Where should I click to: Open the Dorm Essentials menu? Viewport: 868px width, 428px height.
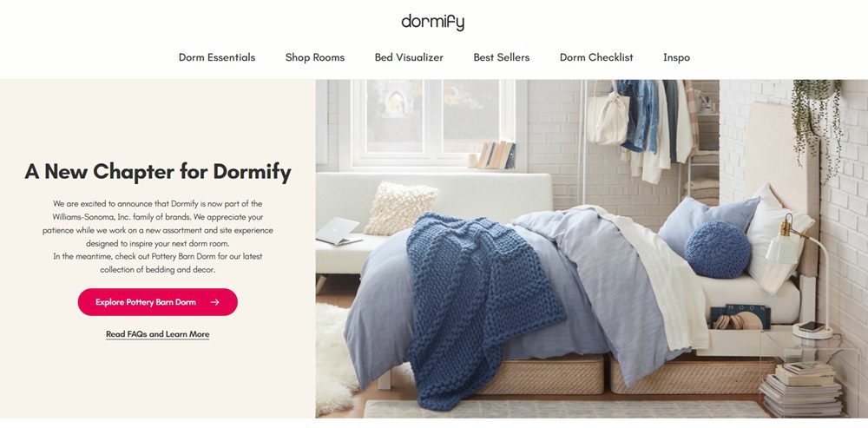tap(217, 57)
